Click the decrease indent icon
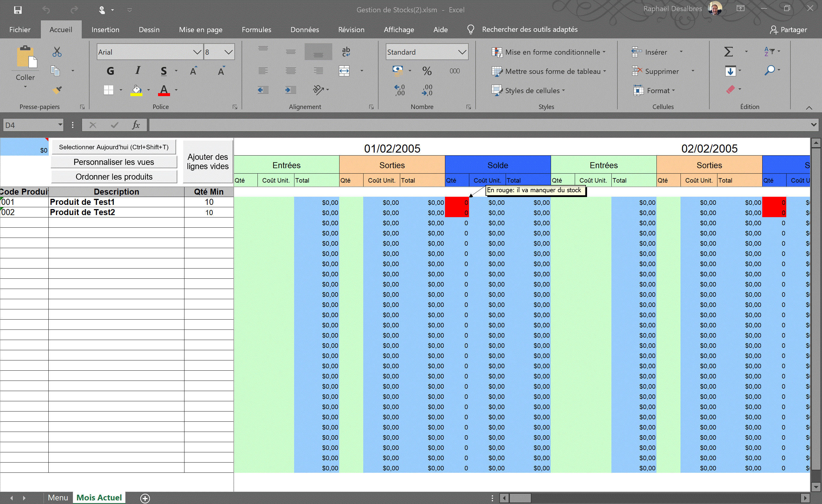This screenshot has width=822, height=504. click(263, 90)
